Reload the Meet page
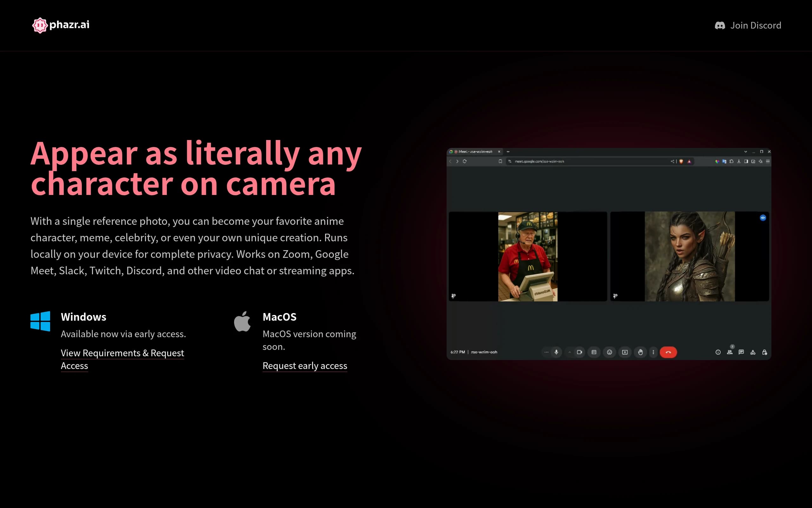Screen dimensions: 812x508 465,161
